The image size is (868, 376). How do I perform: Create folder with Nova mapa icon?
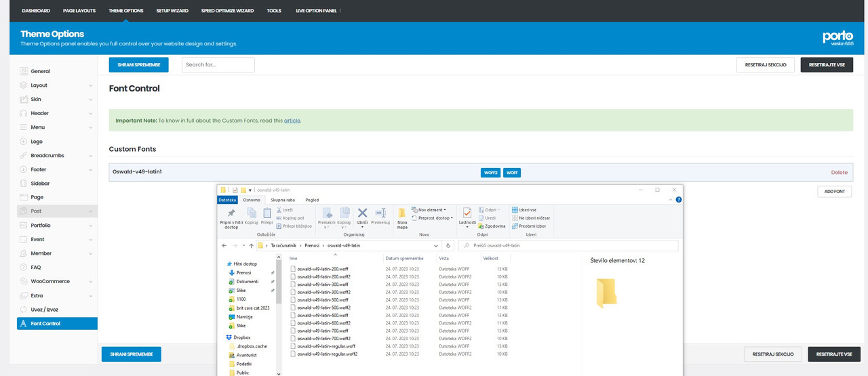[402, 213]
